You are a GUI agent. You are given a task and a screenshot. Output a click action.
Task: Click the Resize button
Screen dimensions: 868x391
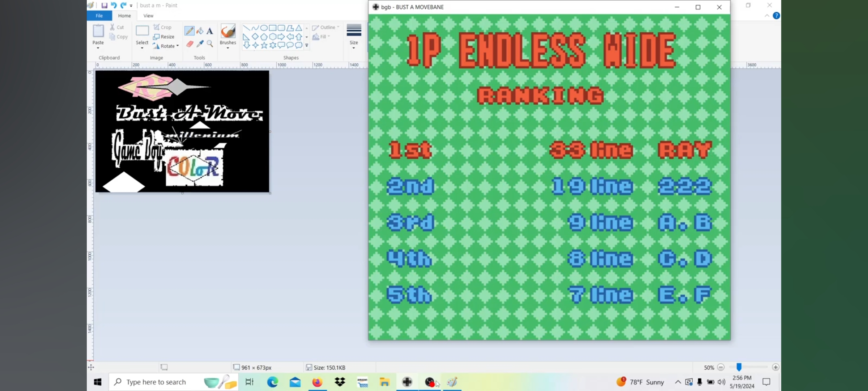pyautogui.click(x=164, y=37)
